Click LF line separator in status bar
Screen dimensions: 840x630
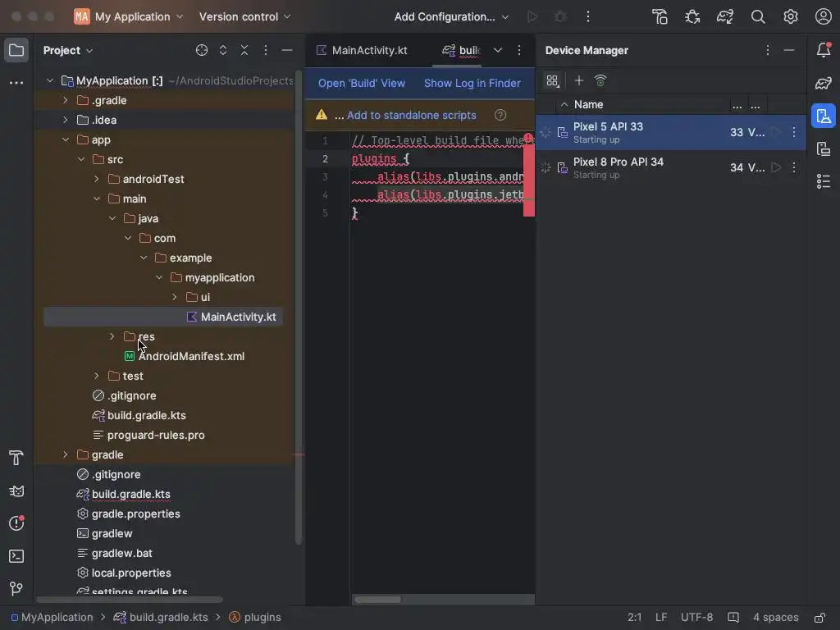tap(661, 617)
